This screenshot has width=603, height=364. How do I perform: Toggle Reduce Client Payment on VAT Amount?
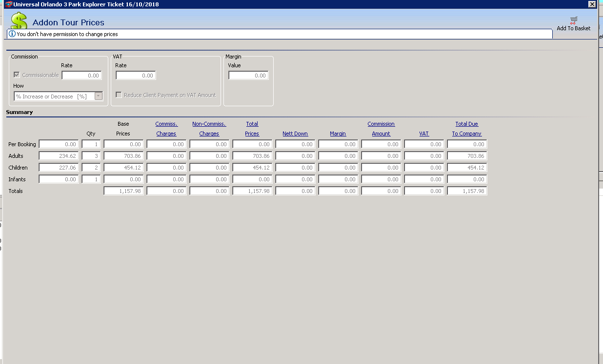pos(119,95)
